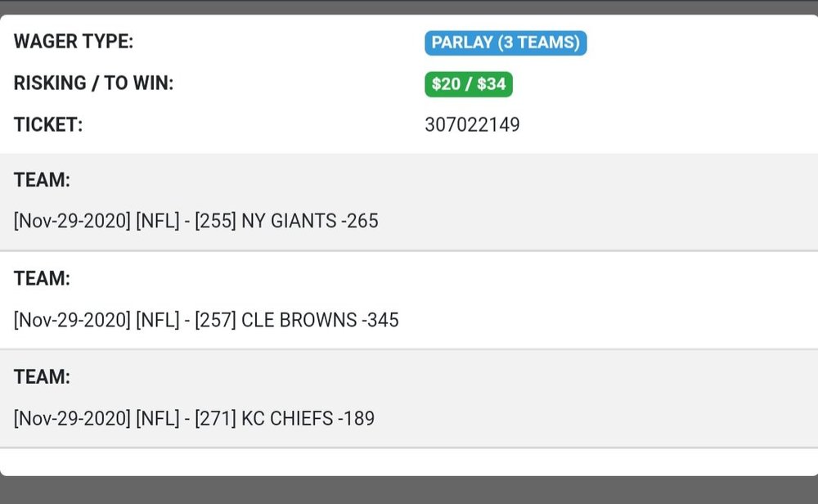
Task: Click the [257] rotation number
Action: click(x=215, y=320)
